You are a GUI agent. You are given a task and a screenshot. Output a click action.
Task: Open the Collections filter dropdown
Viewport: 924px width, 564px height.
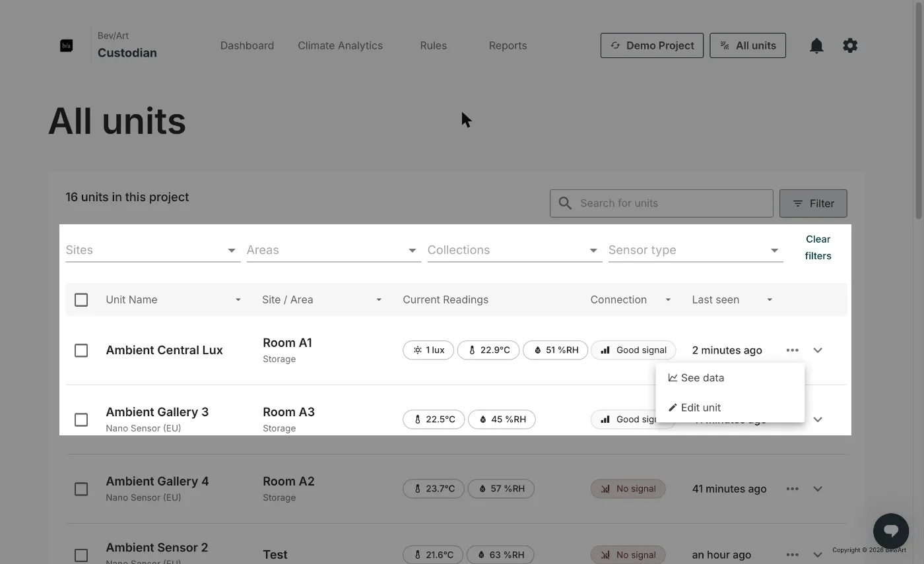(515, 250)
